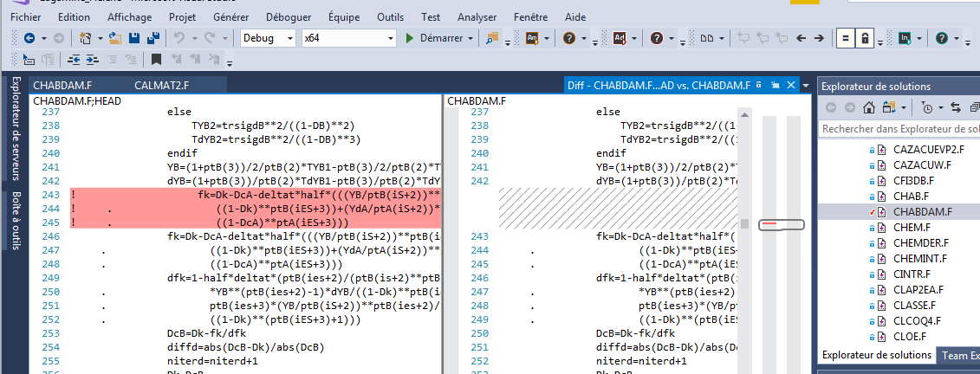This screenshot has width=980, height=374.
Task: Switch to the CALMAT2.F tab
Action: point(161,86)
